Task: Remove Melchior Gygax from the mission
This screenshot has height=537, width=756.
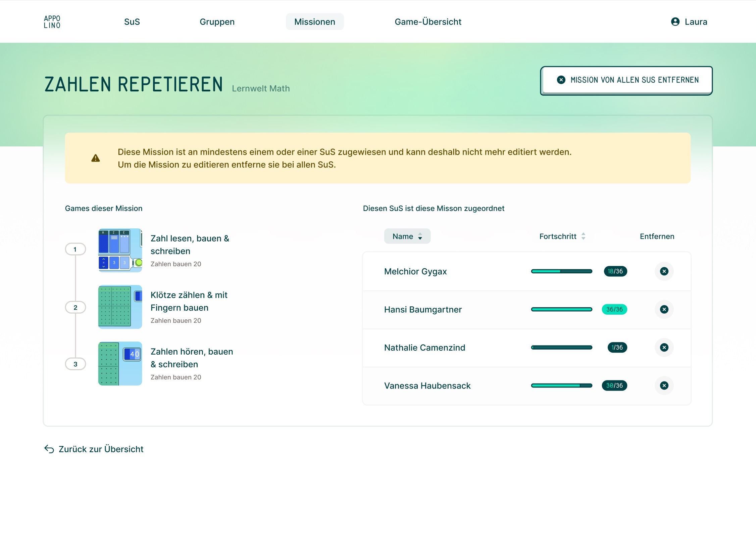Action: coord(664,271)
